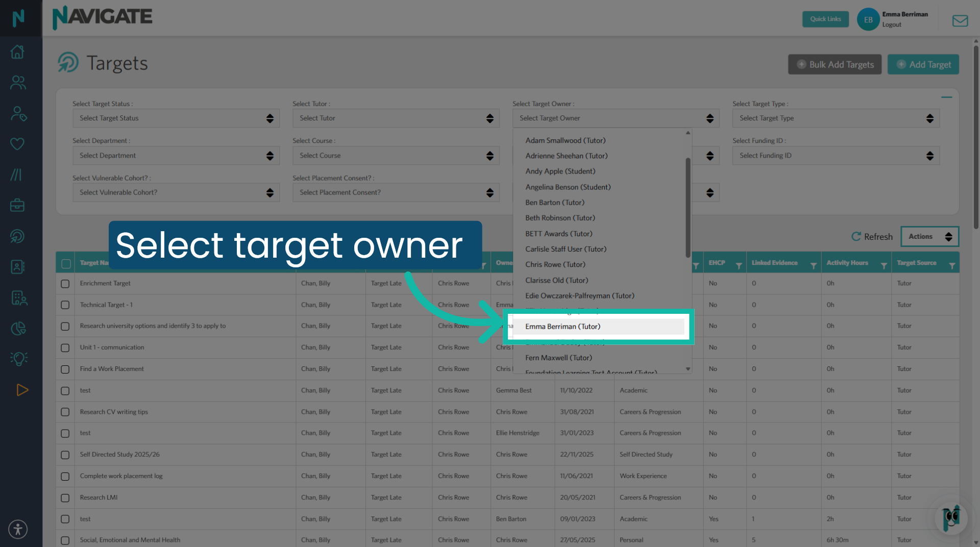980x547 pixels.
Task: Select Emma Berriman (Tutor) option
Action: pos(599,327)
